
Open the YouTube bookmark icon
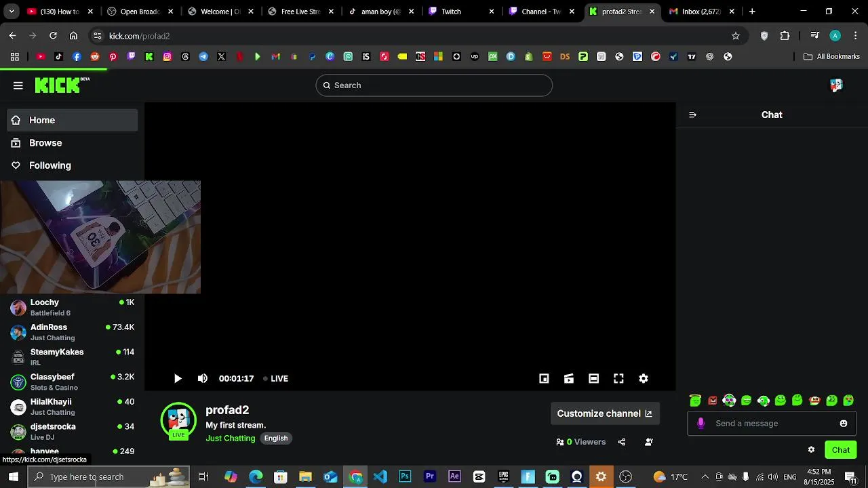coord(41,57)
